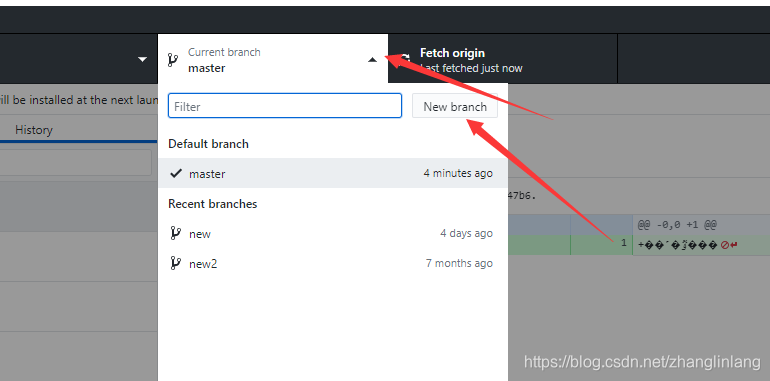Switch to the new branch
The image size is (770, 381).
(333, 233)
